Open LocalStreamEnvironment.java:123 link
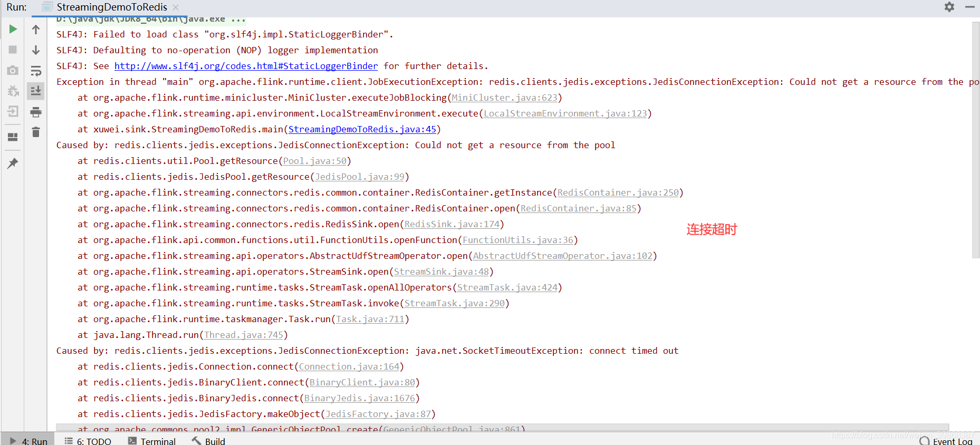Viewport: 980px width, 445px height. [x=565, y=113]
